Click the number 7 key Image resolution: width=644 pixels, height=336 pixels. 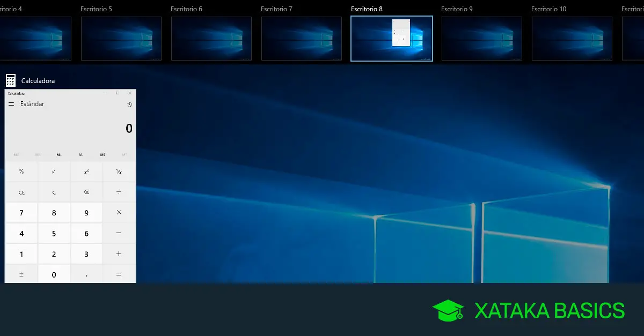pos(21,213)
